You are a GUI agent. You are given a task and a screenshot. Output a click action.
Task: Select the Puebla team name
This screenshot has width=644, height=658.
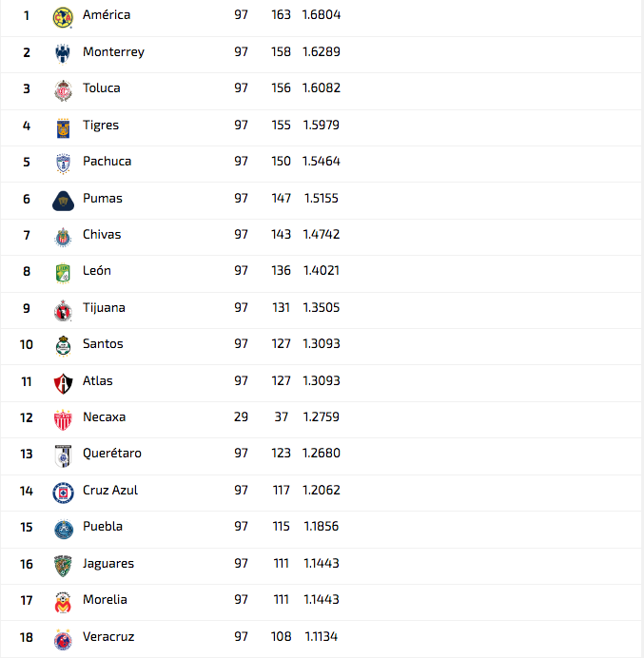(103, 526)
